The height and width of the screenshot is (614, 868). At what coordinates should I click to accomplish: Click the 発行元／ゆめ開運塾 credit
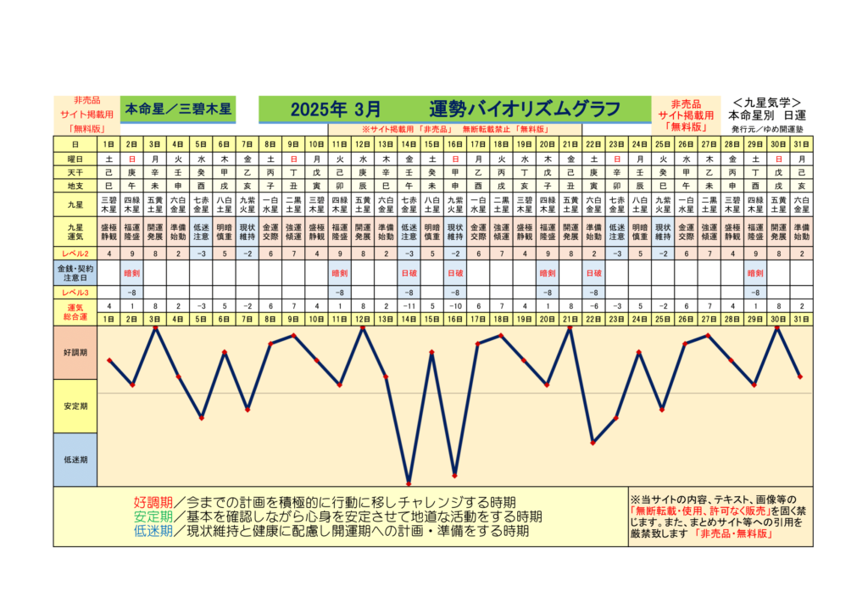click(766, 129)
